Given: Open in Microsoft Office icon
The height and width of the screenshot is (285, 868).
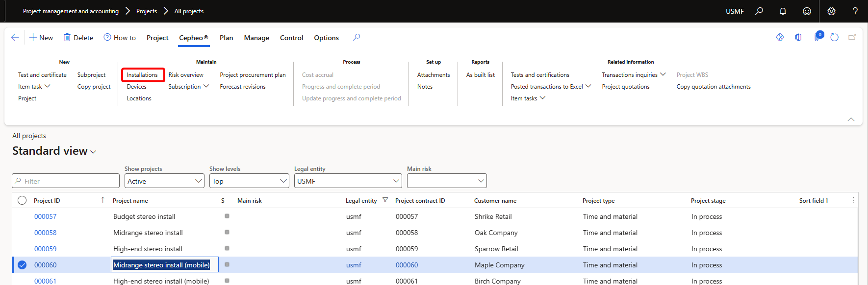Looking at the screenshot, I should (x=798, y=37).
